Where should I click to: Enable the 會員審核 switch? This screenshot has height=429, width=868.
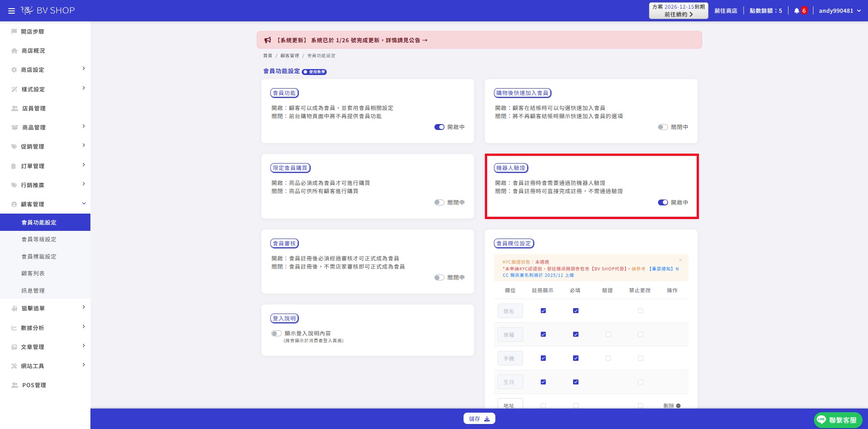pyautogui.click(x=439, y=278)
